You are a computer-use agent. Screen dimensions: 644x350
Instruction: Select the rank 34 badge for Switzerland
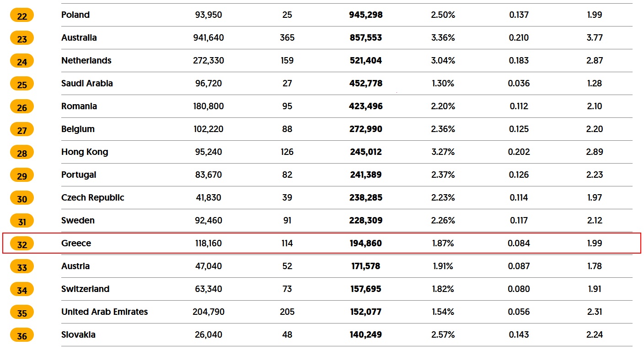pos(22,290)
